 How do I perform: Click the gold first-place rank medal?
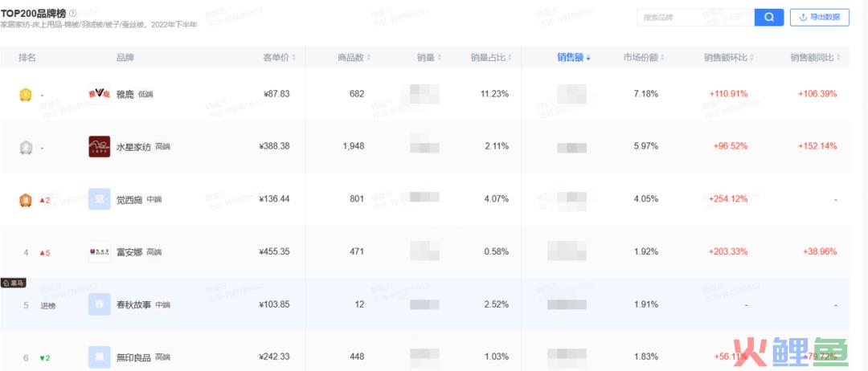click(x=26, y=94)
